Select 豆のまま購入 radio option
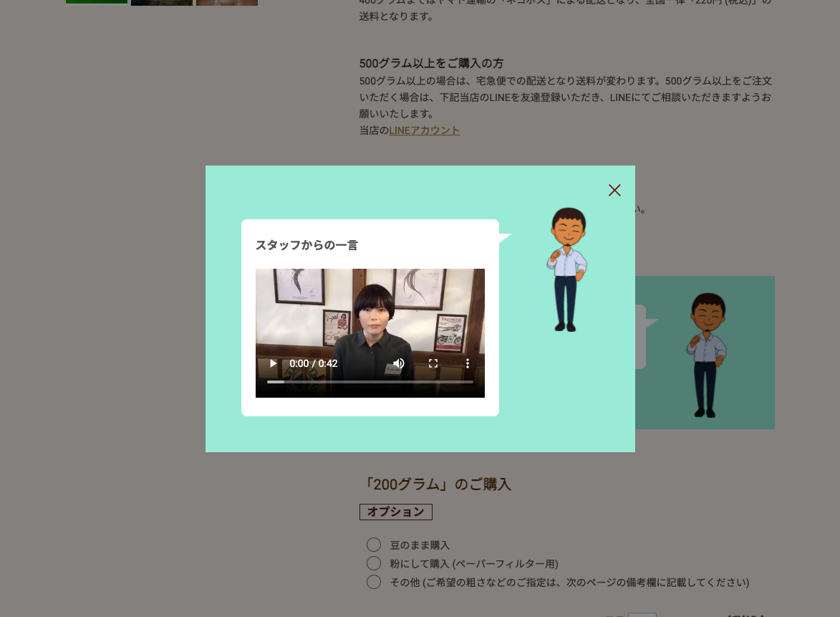Image resolution: width=840 pixels, height=617 pixels. tap(373, 545)
